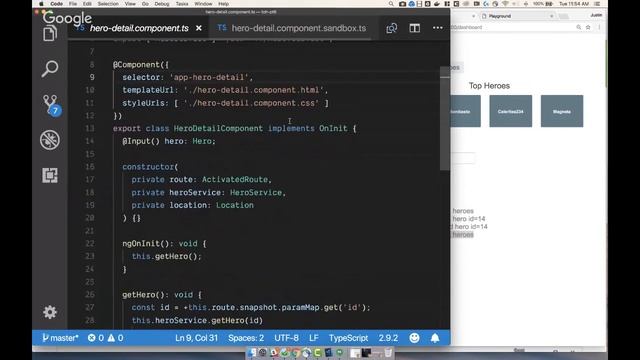Change indentation via Spaces: 2
Screen dimensions: 640x360
coord(246,338)
